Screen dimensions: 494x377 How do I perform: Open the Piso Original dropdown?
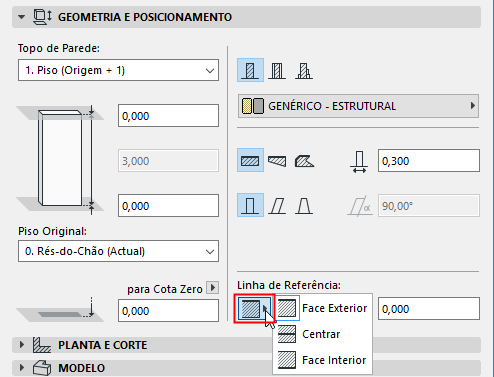(x=118, y=251)
